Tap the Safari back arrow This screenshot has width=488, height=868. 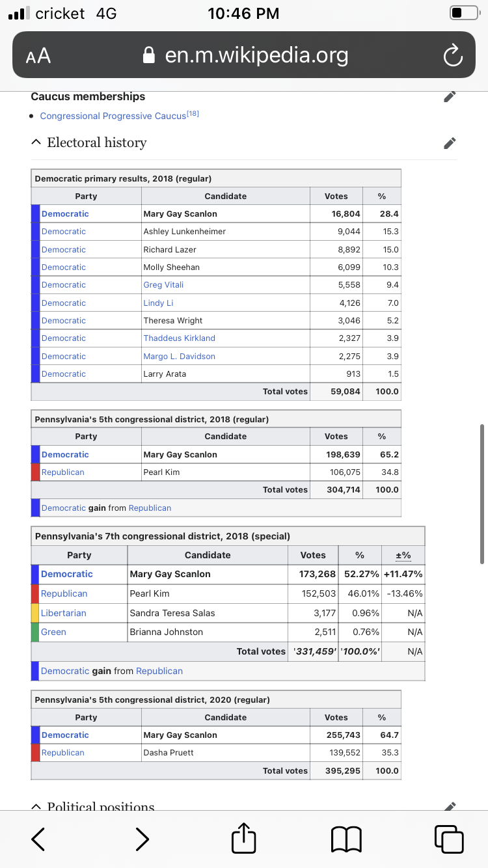(38, 839)
